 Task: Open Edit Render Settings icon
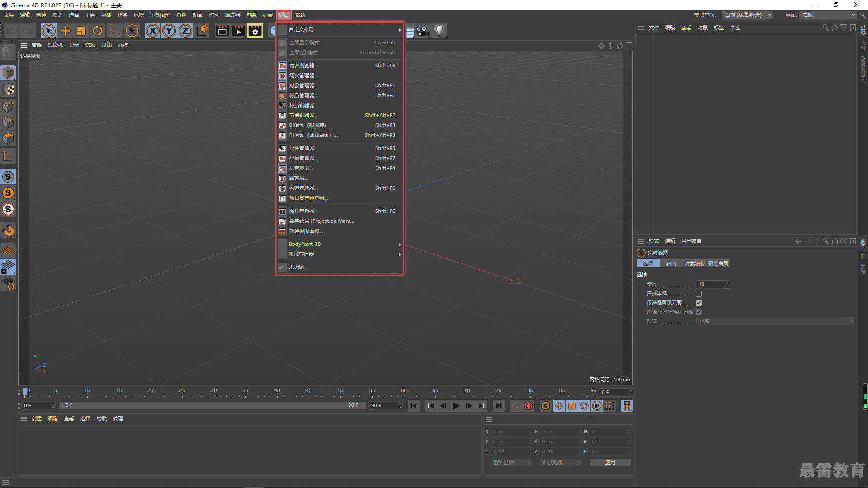255,31
